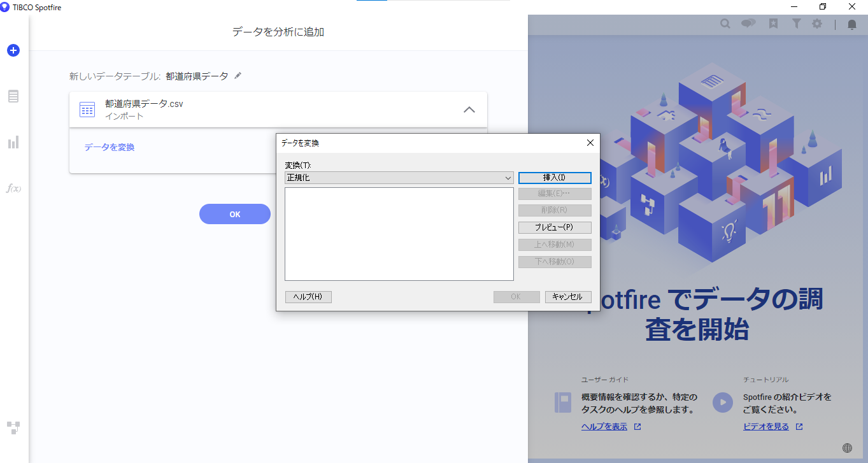Click キャンセル in the transform dialog
The image size is (868, 463).
[x=568, y=297]
